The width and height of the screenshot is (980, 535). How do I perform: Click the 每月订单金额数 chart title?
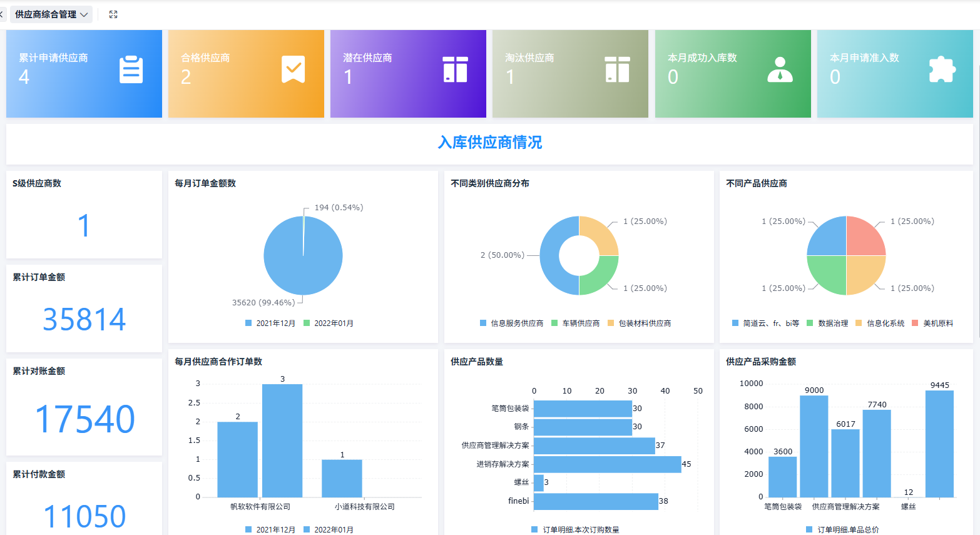(205, 183)
